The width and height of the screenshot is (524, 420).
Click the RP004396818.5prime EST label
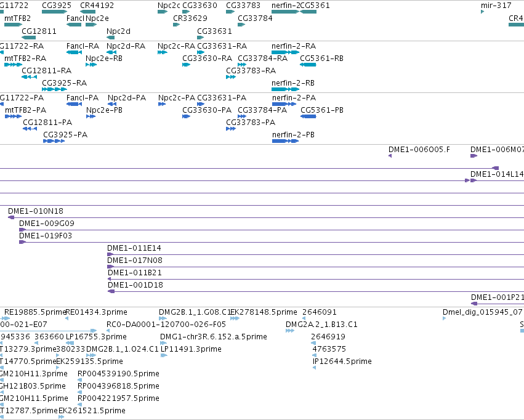pyautogui.click(x=118, y=386)
